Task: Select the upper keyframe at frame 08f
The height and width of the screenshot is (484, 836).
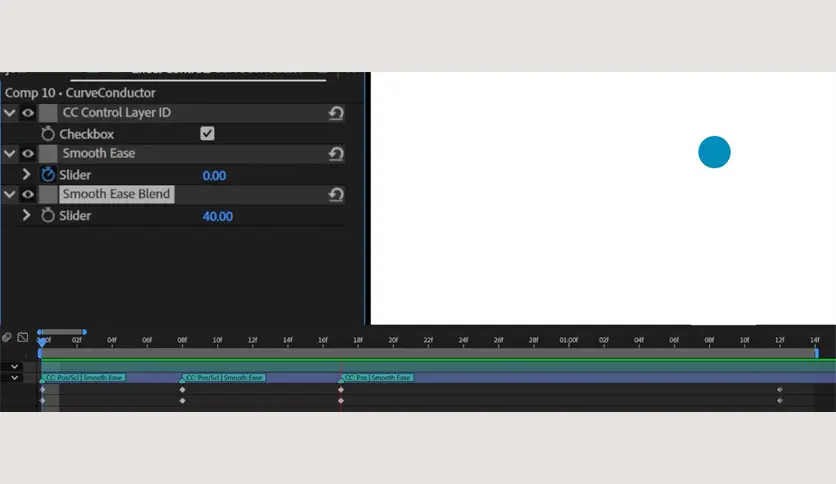Action: point(182,390)
